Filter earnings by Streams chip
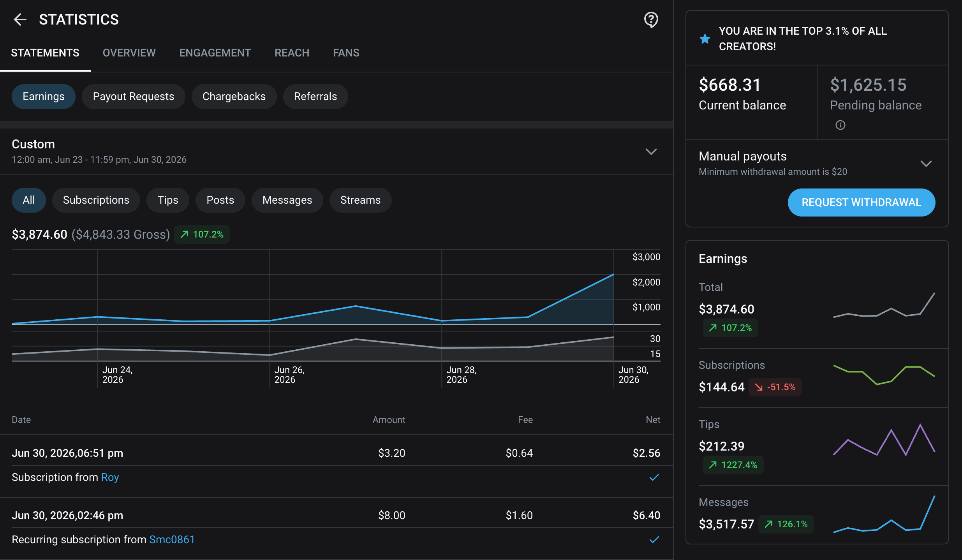 point(361,200)
